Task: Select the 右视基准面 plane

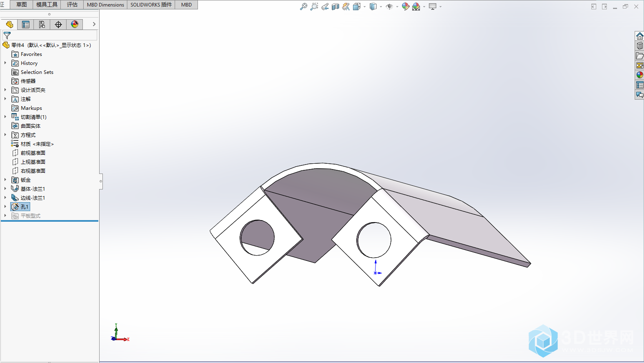Action: click(29, 171)
